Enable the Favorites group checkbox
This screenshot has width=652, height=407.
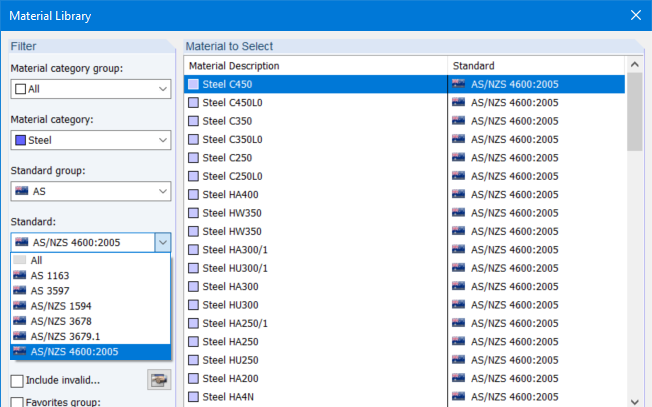(x=17, y=402)
